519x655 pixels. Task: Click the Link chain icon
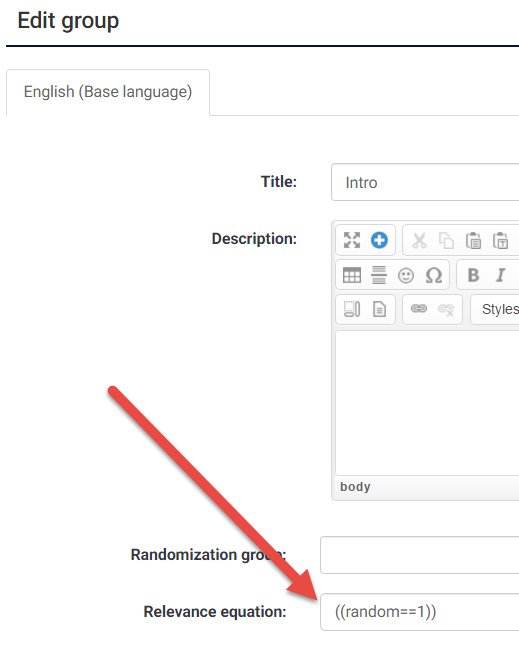pyautogui.click(x=419, y=309)
